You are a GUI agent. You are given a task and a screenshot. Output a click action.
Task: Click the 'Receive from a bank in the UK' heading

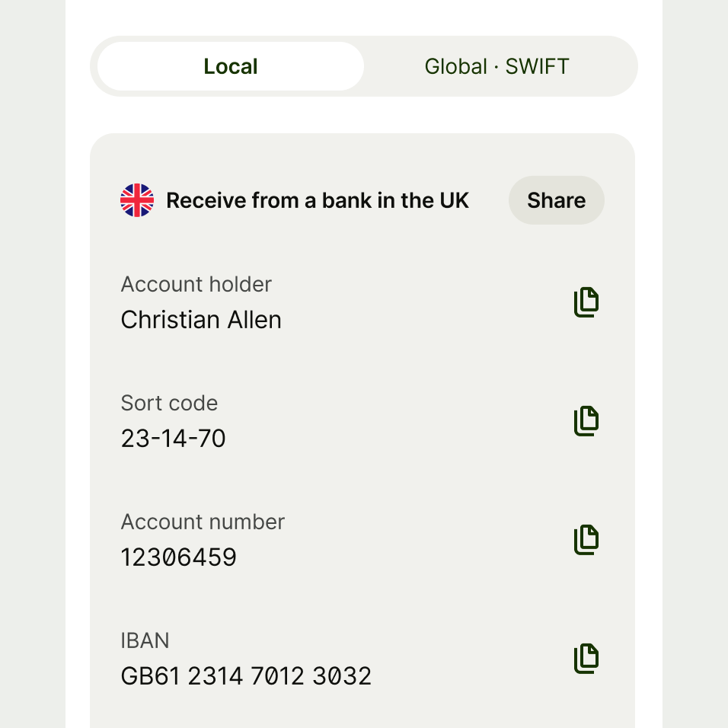(x=318, y=200)
